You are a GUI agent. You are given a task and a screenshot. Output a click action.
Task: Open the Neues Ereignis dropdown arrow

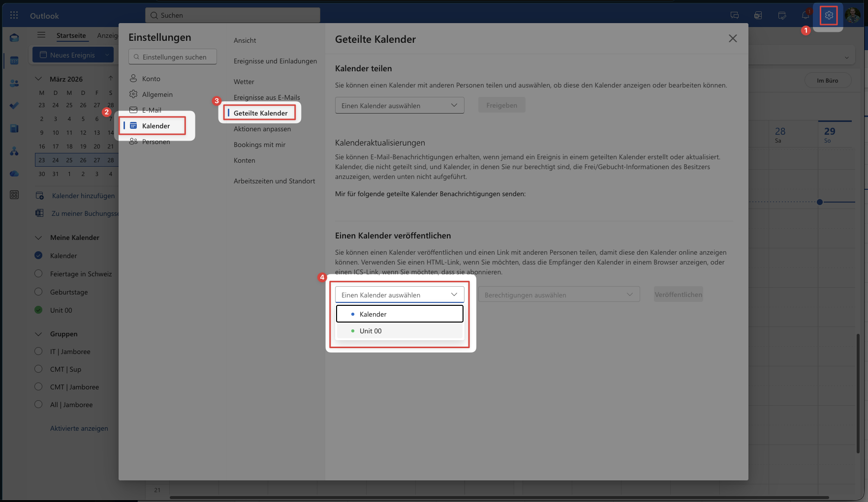[x=107, y=55]
